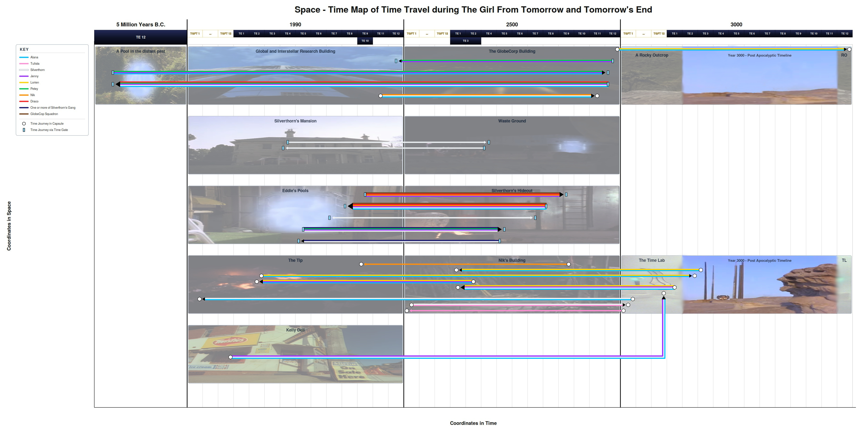Open the Silverthorn's Mansion image

click(x=295, y=145)
